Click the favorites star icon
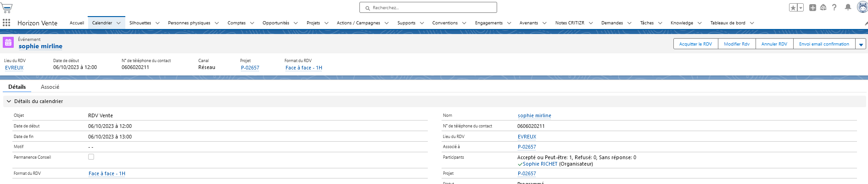The height and width of the screenshot is (184, 868). 793,8
